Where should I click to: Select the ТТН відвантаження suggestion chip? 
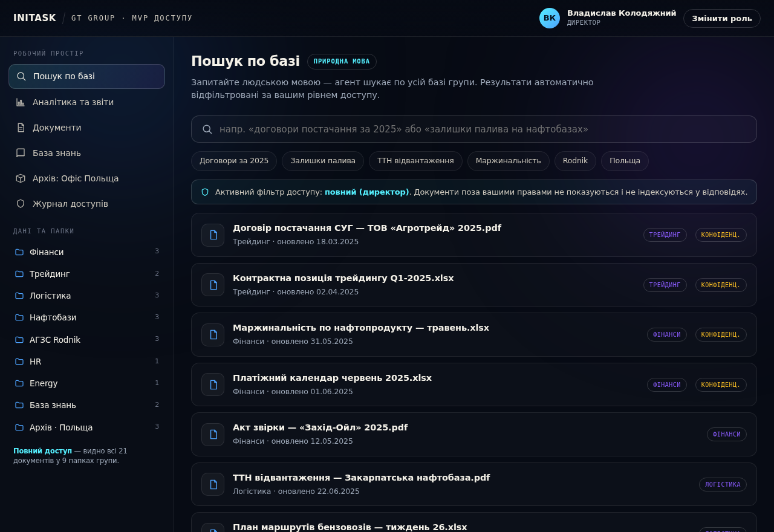pyautogui.click(x=415, y=161)
